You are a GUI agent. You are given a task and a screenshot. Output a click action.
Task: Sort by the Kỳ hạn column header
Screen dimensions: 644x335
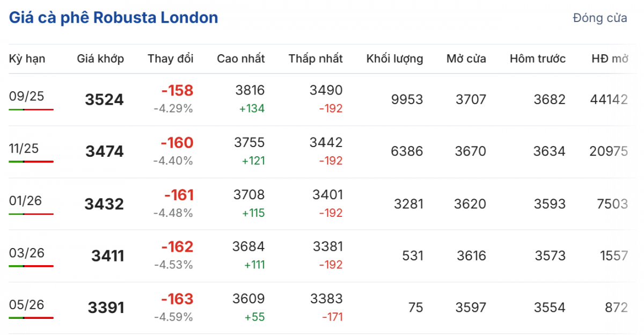click(x=27, y=59)
